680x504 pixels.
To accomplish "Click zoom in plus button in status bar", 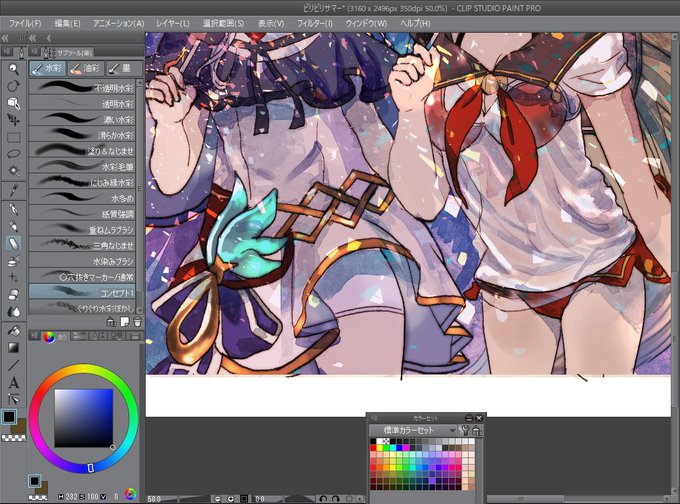I will 231,499.
